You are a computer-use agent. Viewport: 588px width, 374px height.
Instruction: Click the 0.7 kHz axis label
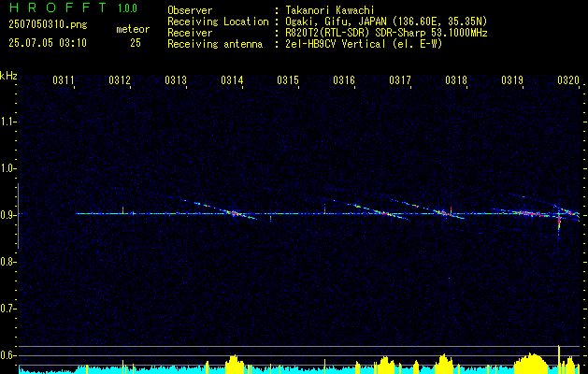7,309
